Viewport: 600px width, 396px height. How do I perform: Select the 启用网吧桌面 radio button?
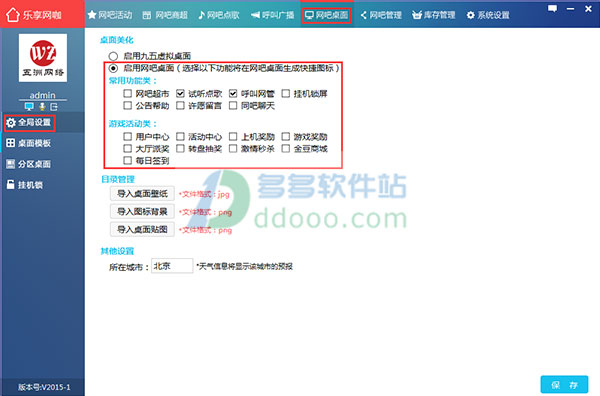[x=113, y=68]
